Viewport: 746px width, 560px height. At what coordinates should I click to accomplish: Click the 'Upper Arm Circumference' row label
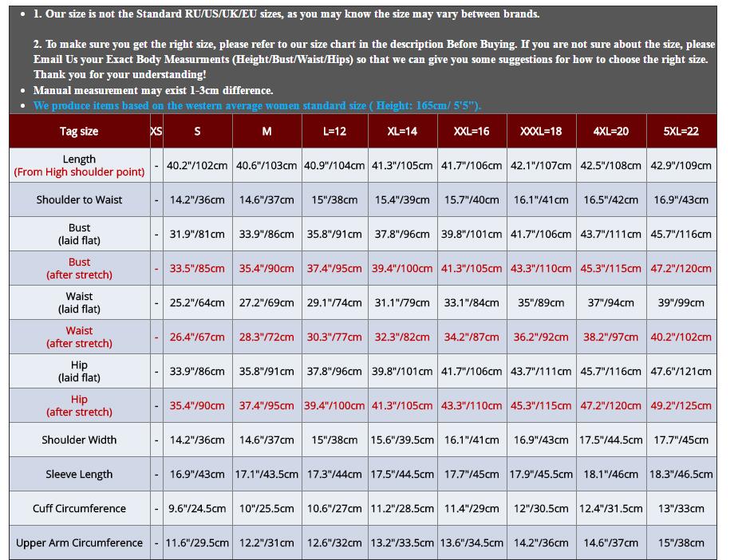(x=79, y=543)
